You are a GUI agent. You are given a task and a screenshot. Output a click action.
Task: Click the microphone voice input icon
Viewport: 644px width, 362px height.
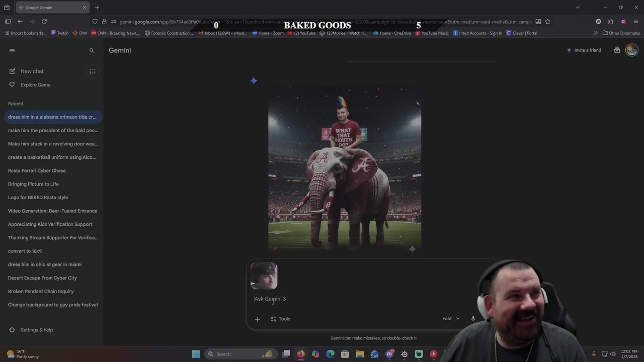[473, 318]
